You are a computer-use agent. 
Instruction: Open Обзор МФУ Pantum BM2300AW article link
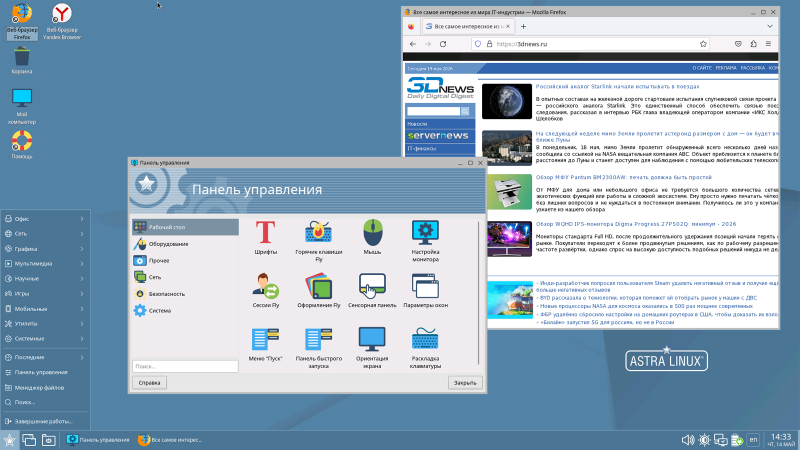pos(623,178)
